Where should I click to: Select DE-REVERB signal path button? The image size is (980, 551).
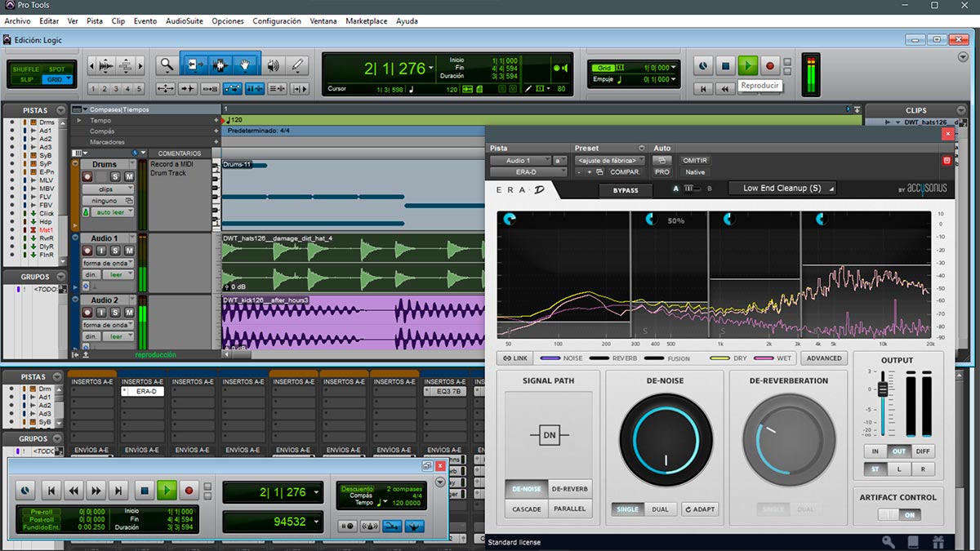[x=570, y=489]
